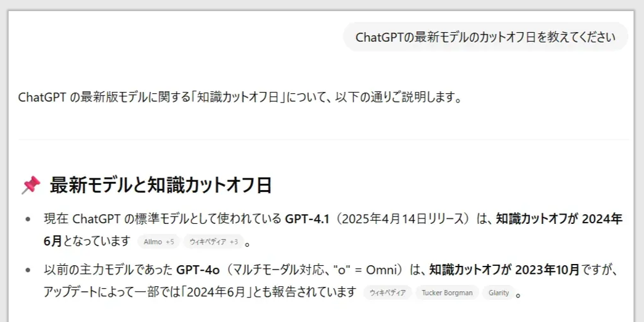
Task: Click the bold text 2023年10月
Action: pyautogui.click(x=547, y=270)
